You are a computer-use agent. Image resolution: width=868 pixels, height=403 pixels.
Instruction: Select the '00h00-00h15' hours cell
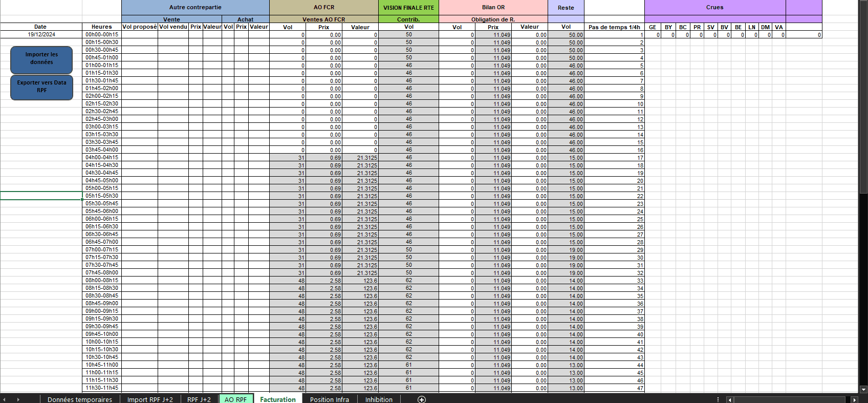pos(101,35)
